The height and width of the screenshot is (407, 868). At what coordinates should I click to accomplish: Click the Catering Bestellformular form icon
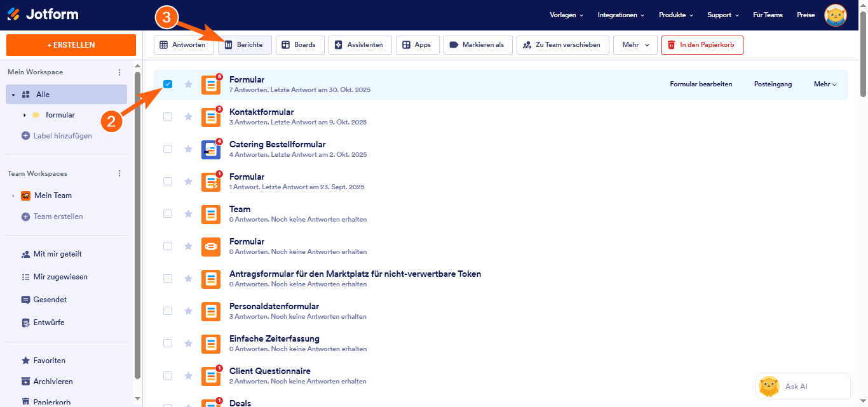(x=211, y=149)
